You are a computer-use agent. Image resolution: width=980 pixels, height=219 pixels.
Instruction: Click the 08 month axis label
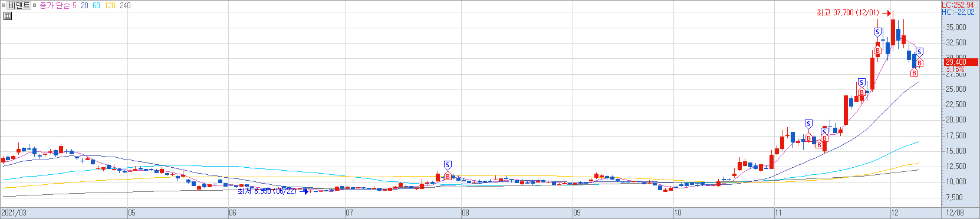click(x=465, y=213)
